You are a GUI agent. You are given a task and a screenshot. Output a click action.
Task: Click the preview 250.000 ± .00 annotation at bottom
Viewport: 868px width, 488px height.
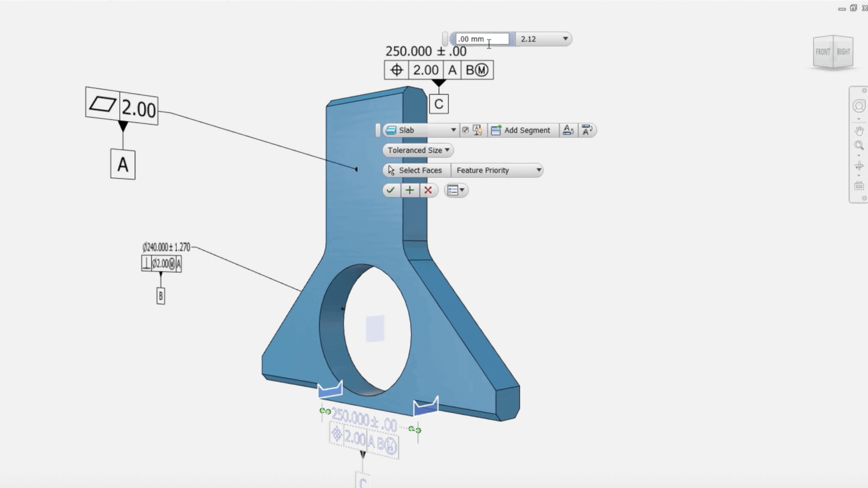pyautogui.click(x=364, y=419)
